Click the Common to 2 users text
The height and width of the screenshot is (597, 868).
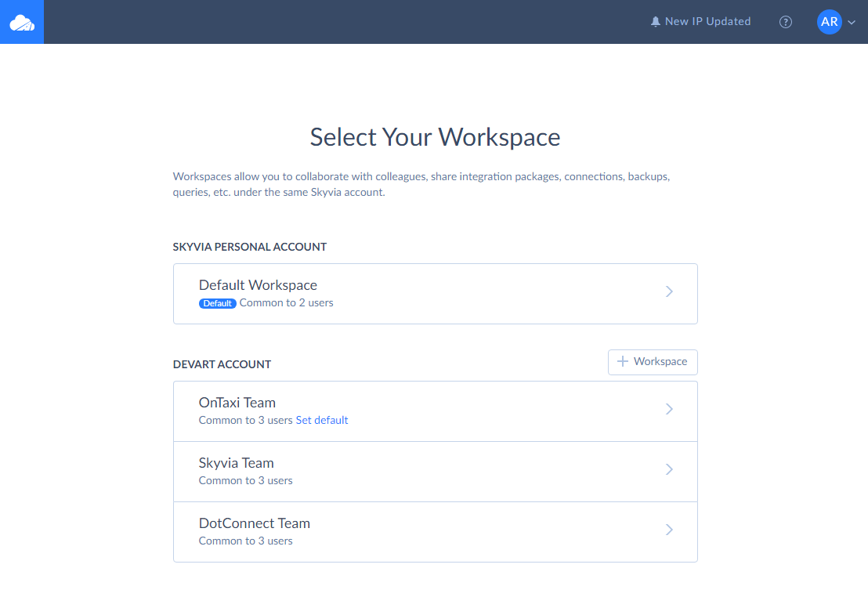[x=286, y=303]
